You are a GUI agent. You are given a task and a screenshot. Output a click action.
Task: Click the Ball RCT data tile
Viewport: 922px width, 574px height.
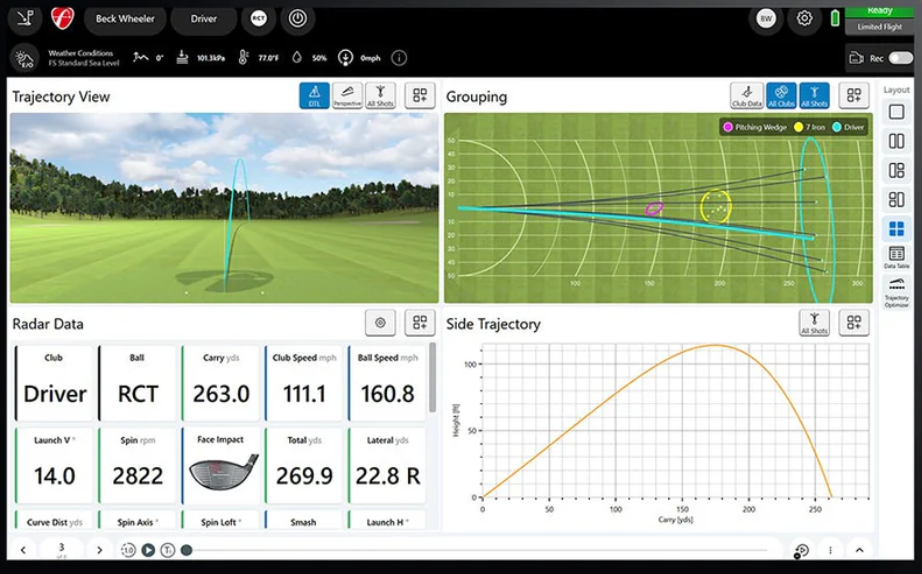click(138, 383)
